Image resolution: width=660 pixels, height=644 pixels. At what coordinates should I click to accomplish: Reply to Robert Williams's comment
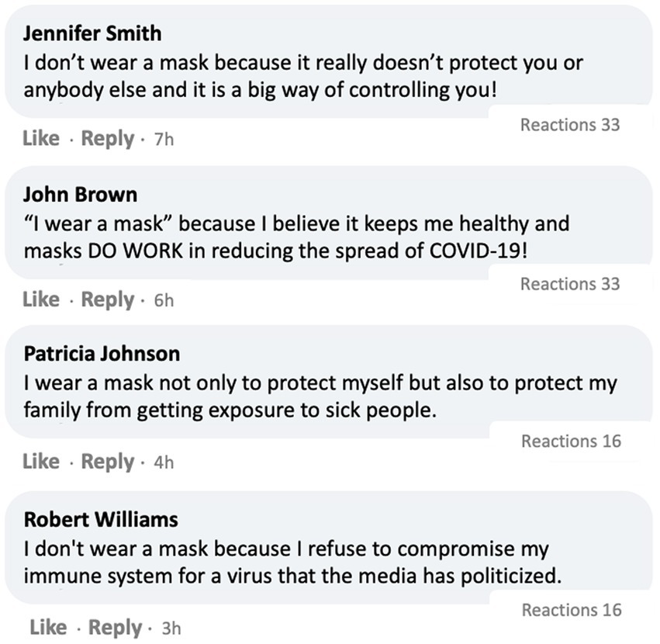115,627
